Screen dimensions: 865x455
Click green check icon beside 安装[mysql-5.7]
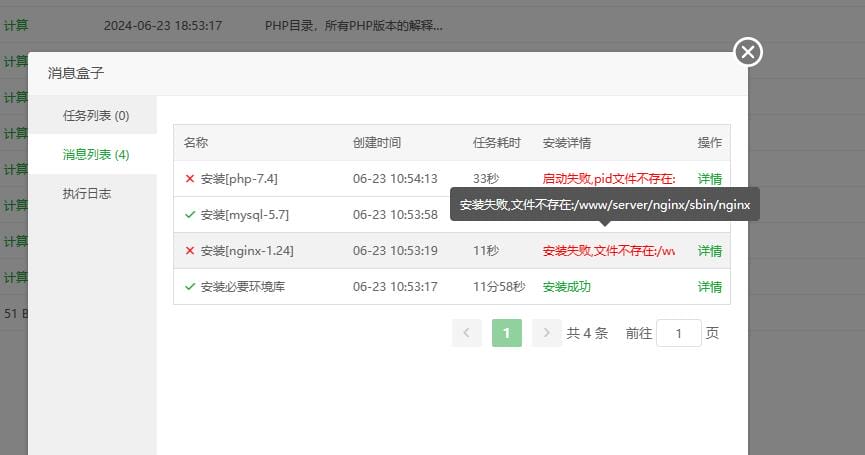(x=189, y=215)
